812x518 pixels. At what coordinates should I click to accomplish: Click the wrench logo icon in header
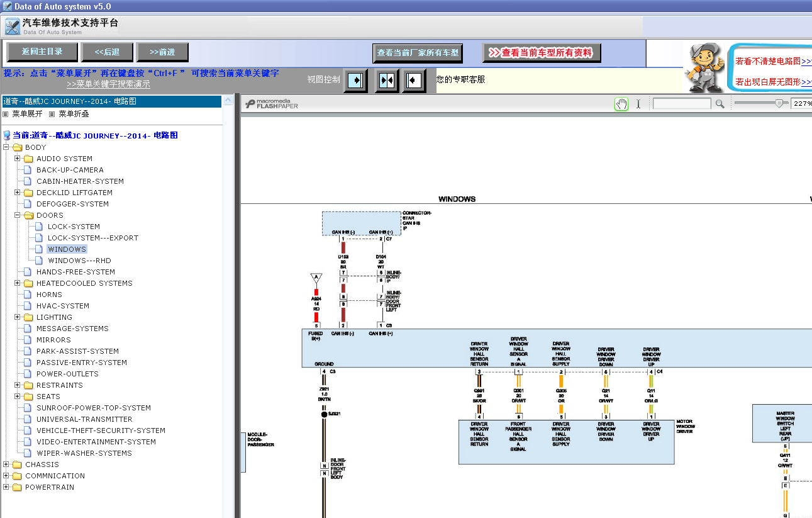pos(12,26)
